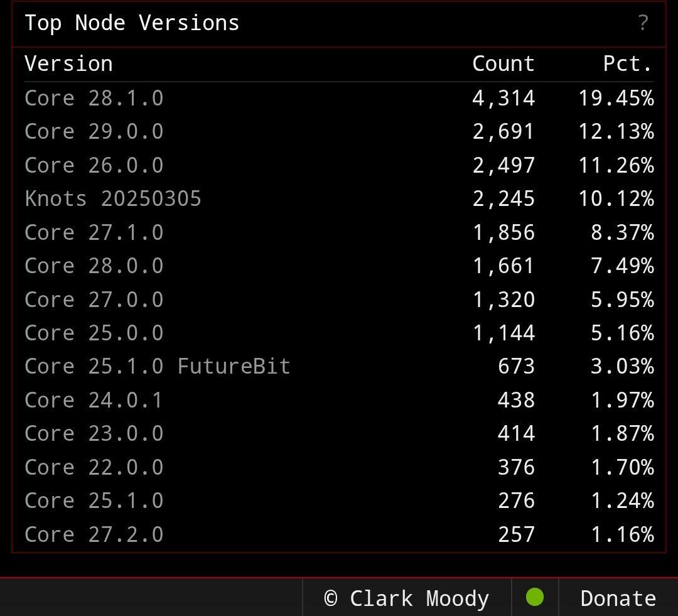Select the Core 22.0.0 row label
The image size is (678, 616).
pos(94,467)
